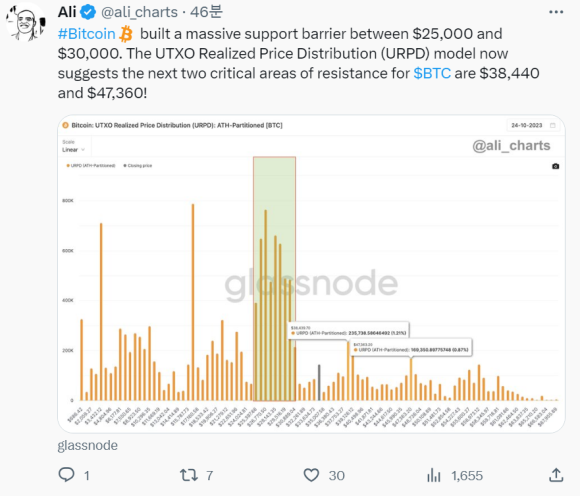580x496 pixels.
Task: Open the $BTC cashtag link
Action: click(432, 73)
